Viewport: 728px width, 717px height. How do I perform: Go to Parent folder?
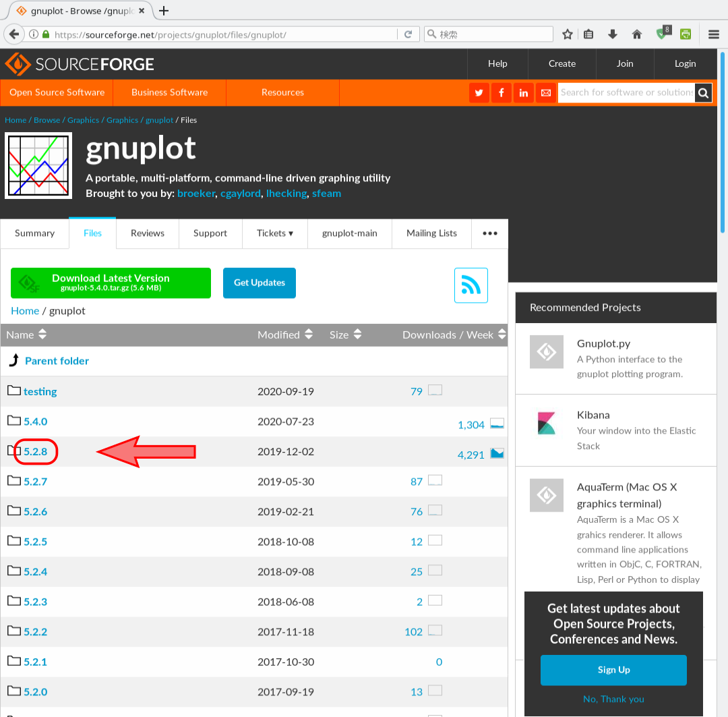[x=57, y=361]
